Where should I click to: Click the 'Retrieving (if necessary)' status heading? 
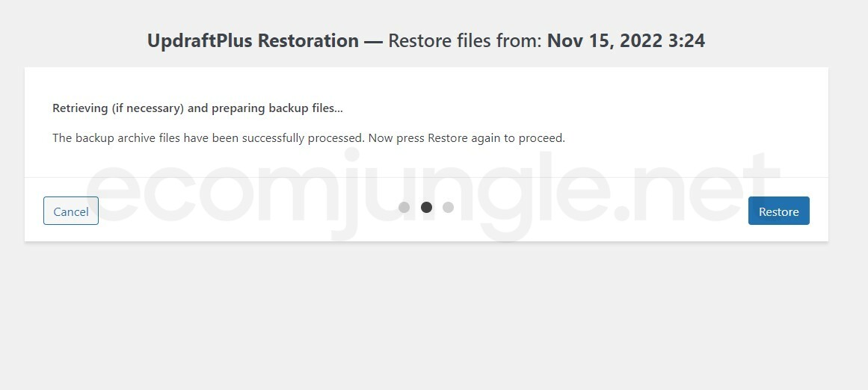tap(118, 108)
